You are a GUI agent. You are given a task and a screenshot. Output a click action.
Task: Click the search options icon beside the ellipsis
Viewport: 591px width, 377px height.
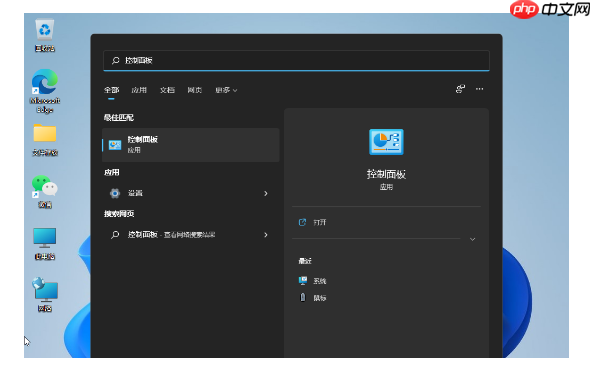(x=460, y=89)
